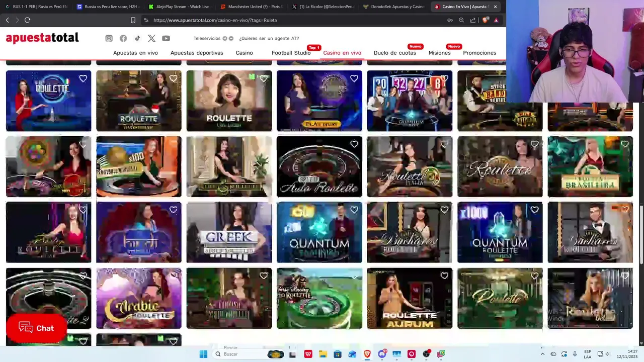Screen dimensions: 644x362
Task: Open the Windows Start menu
Action: pos(203,354)
